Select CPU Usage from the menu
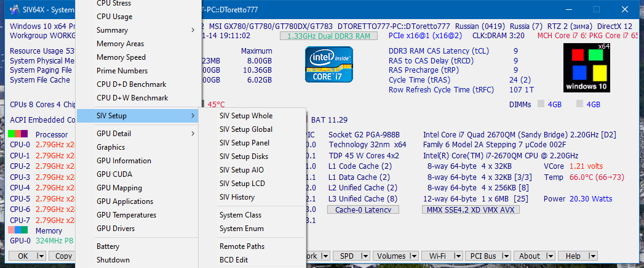644x268 pixels. coord(138,17)
